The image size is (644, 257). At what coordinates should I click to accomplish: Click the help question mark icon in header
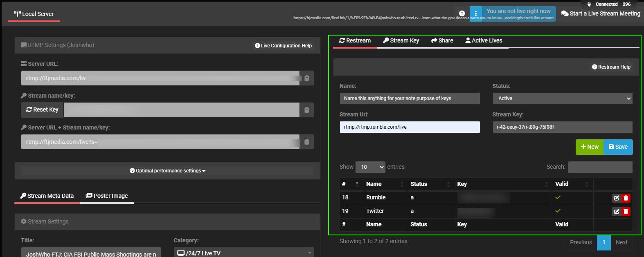(462, 13)
